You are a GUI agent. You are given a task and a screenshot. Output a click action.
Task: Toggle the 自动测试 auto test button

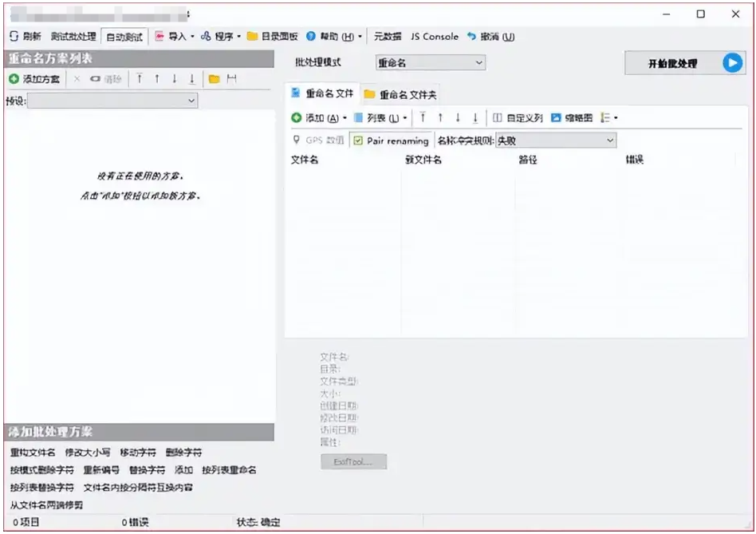pos(124,37)
